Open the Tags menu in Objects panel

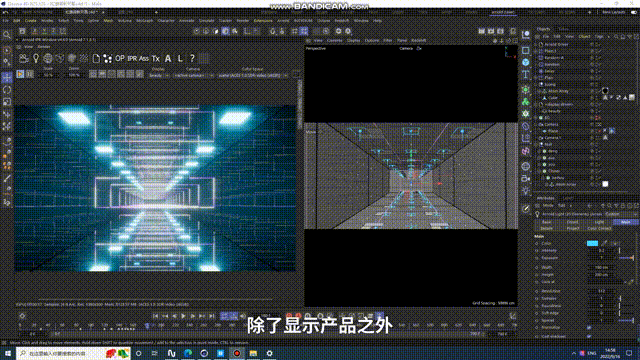point(599,37)
